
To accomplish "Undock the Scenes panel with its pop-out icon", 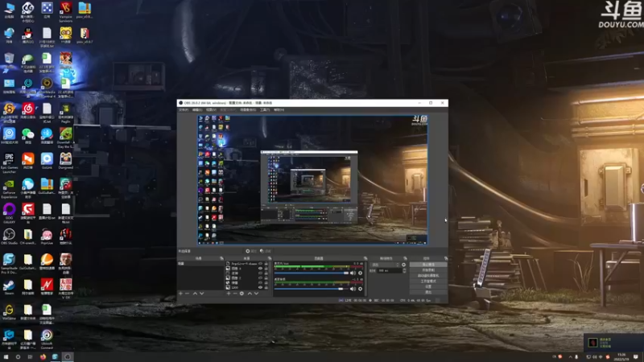I will (222, 258).
